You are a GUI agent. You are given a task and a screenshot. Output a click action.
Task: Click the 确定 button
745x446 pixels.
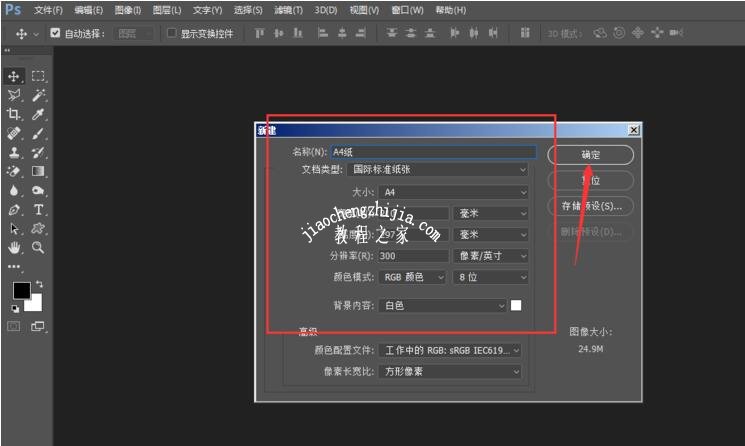tap(591, 155)
